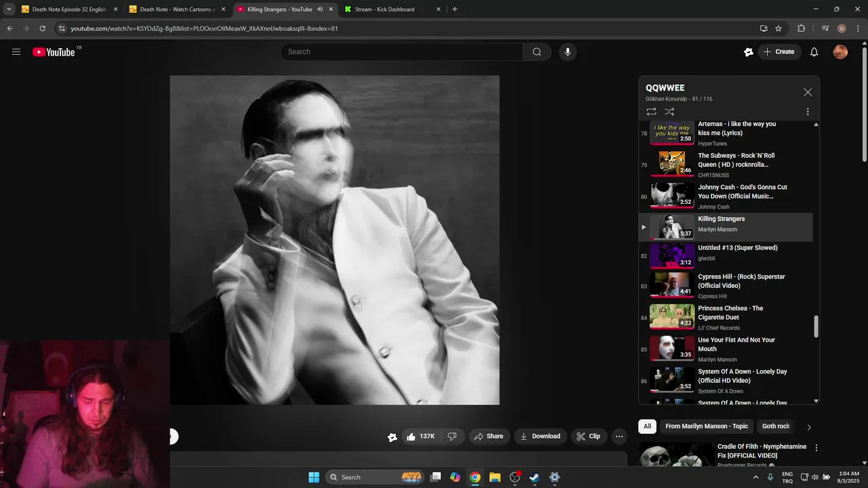Open Chrome from the taskbar

pyautogui.click(x=475, y=477)
